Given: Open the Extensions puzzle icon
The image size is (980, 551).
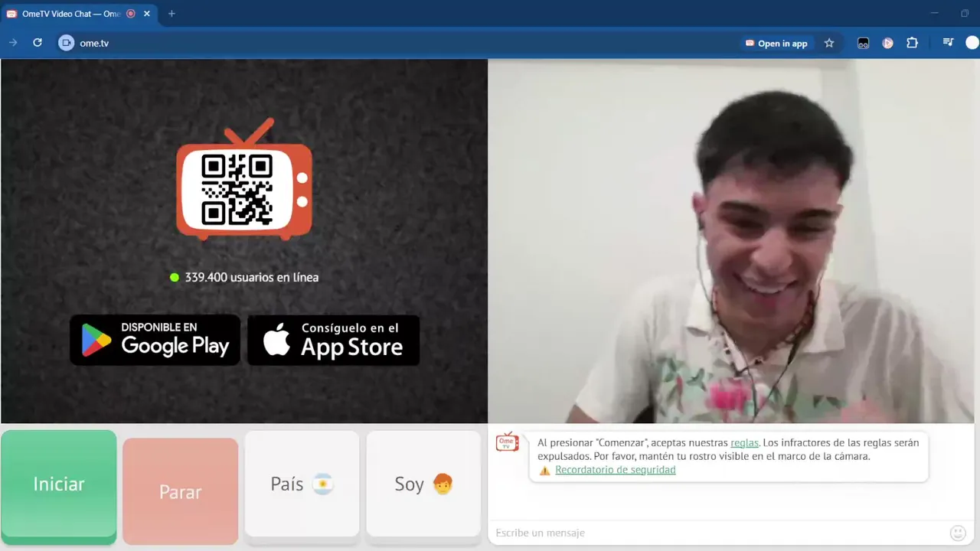Looking at the screenshot, I should tap(912, 43).
